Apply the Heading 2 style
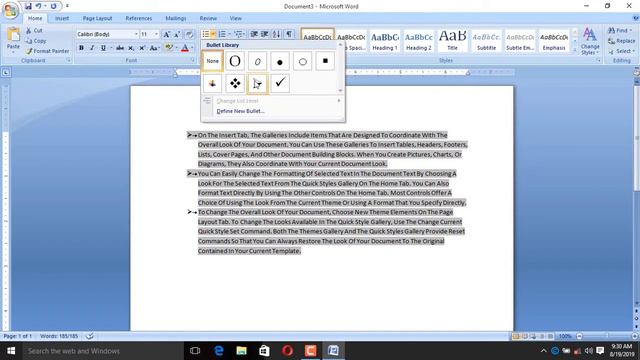Image resolution: width=640 pixels, height=360 pixels. pos(419,40)
